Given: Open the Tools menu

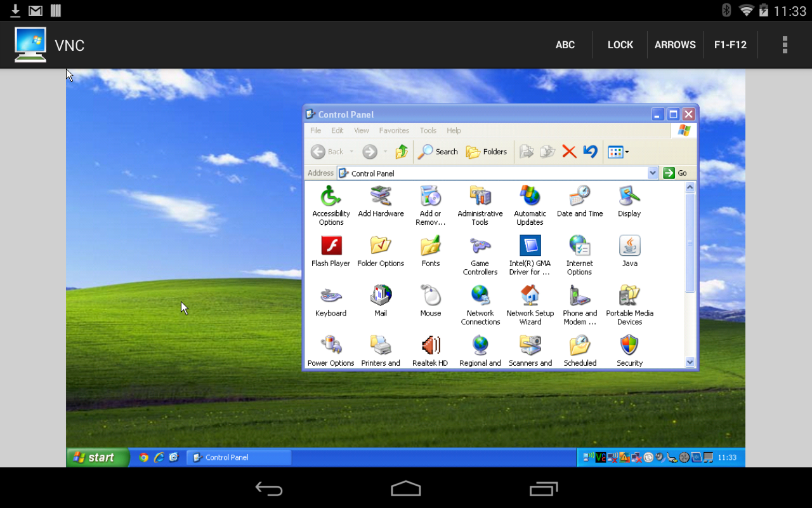Looking at the screenshot, I should [x=428, y=130].
